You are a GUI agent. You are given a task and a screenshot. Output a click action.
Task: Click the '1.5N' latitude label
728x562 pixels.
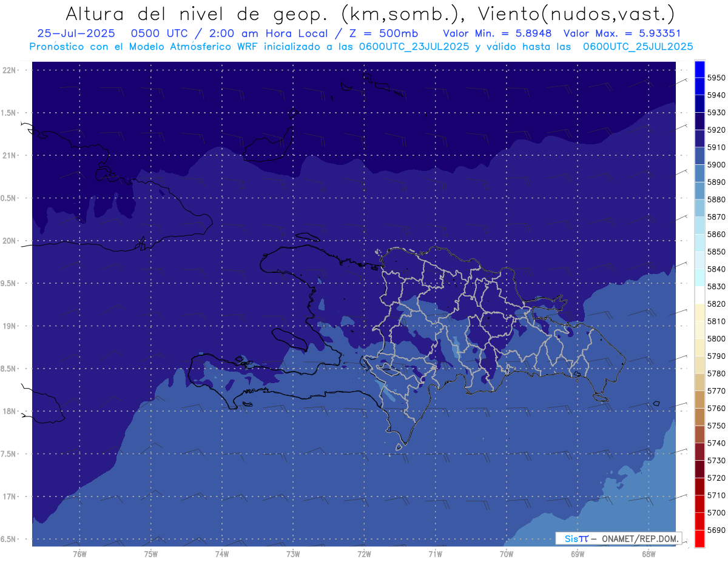pyautogui.click(x=9, y=113)
